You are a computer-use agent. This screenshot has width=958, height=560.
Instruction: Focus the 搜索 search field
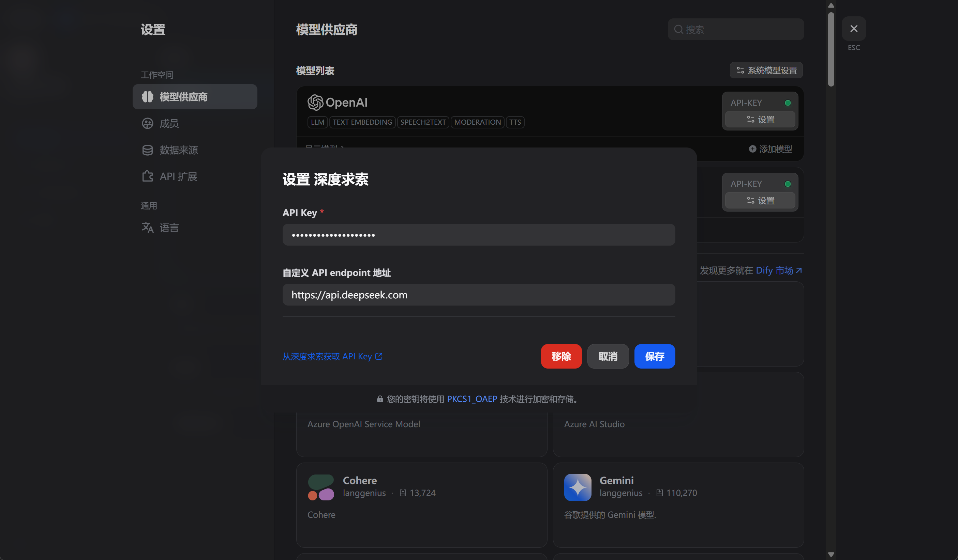coord(736,29)
